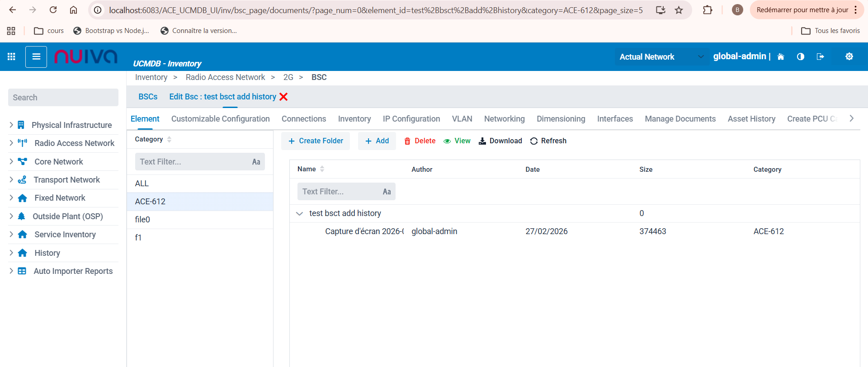Open the apps grid launcher icon
Screen dimensions: 868x367
[11, 56]
